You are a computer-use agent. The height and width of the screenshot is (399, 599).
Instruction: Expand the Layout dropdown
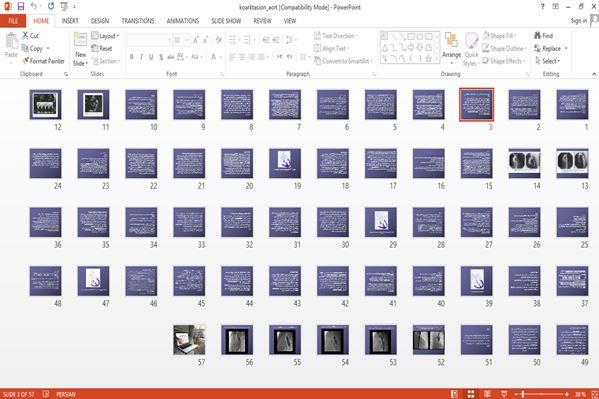(x=105, y=36)
